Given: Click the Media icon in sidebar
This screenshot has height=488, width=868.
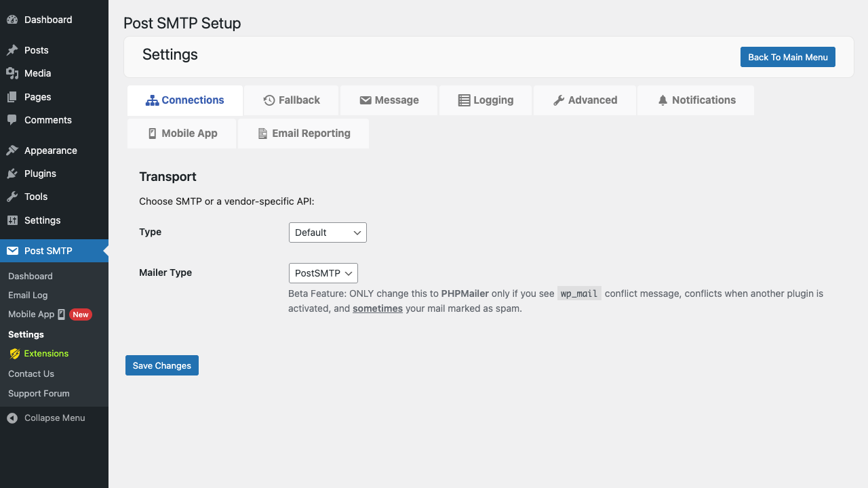Looking at the screenshot, I should click(12, 73).
